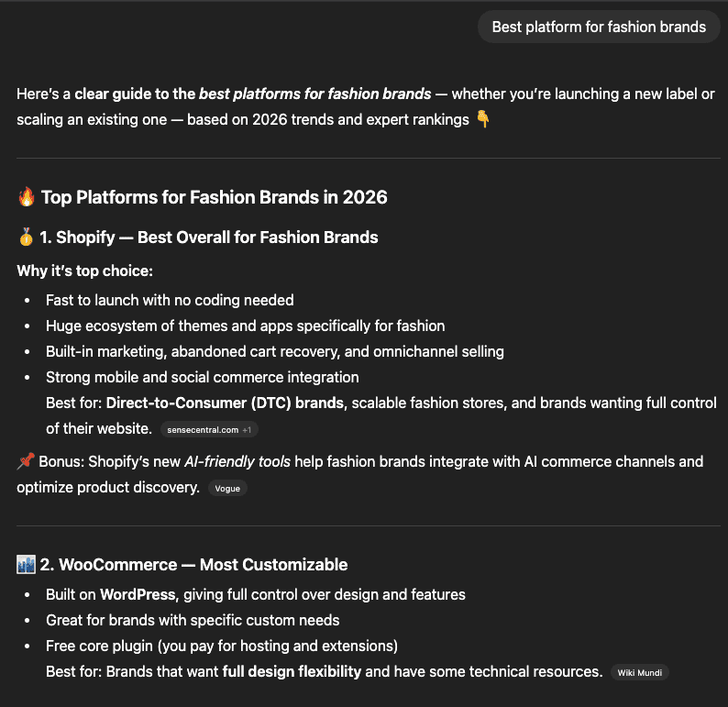Click the user message bubble about fashion brands
The height and width of the screenshot is (707, 728).
(x=599, y=27)
